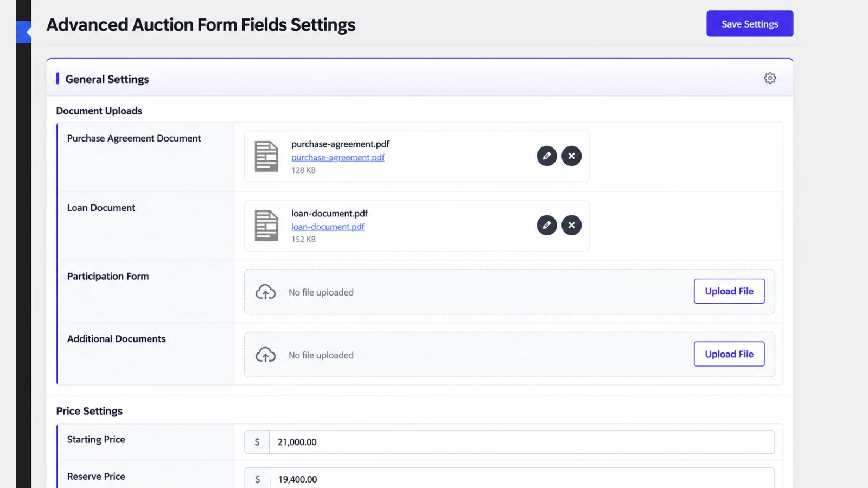Click the 152 KB file size text

(x=303, y=240)
